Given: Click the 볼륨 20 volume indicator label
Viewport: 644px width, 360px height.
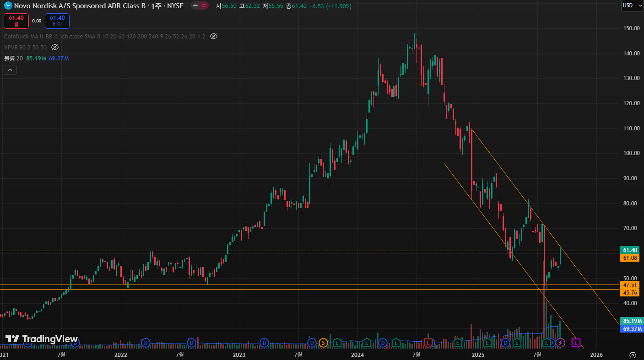Looking at the screenshot, I should tap(13, 59).
